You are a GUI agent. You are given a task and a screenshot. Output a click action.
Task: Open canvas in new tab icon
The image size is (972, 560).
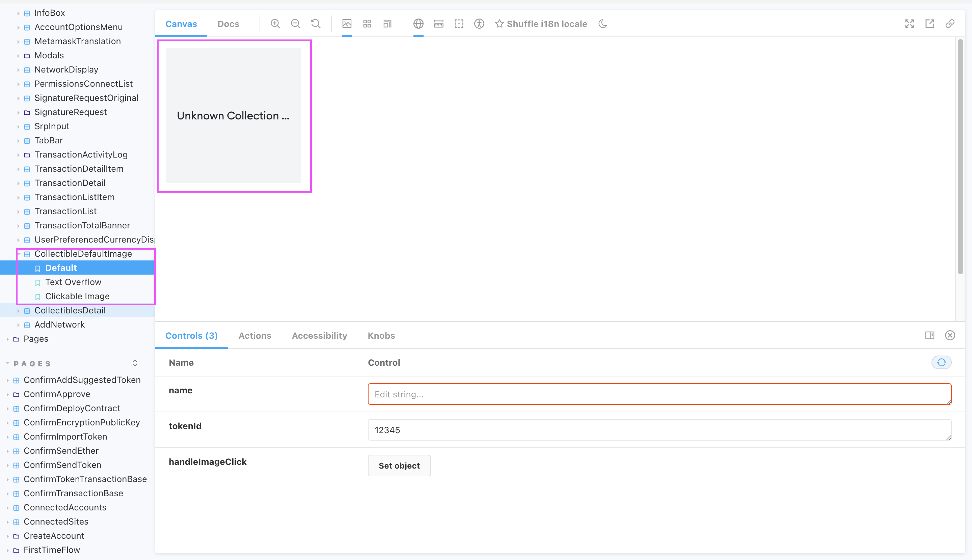pos(929,24)
